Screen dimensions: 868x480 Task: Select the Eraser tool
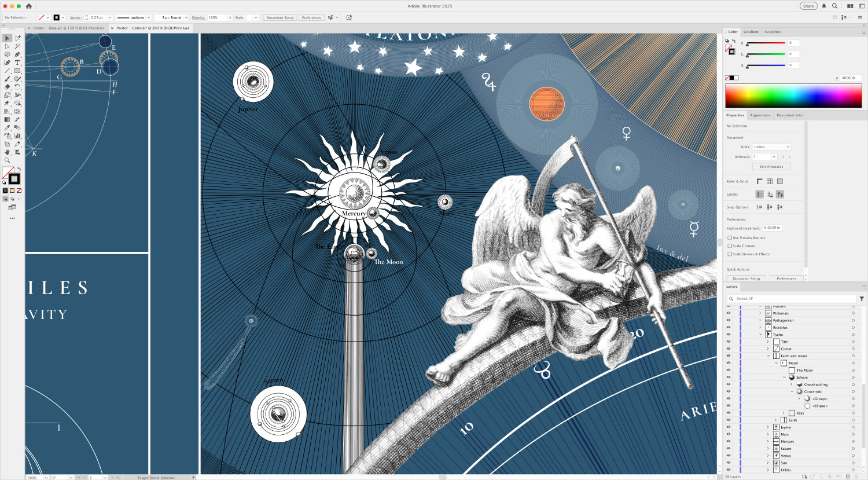click(x=7, y=87)
